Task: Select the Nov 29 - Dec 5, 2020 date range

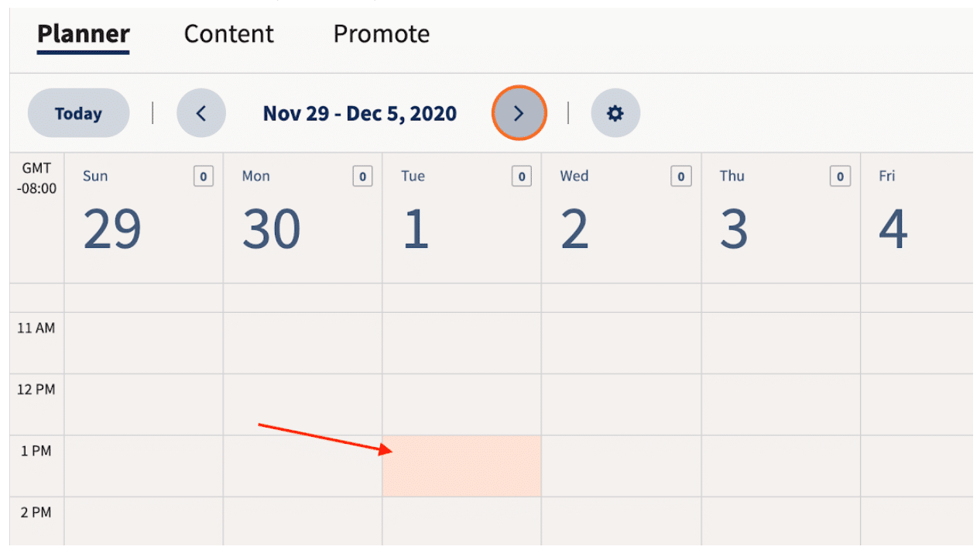Action: (360, 114)
